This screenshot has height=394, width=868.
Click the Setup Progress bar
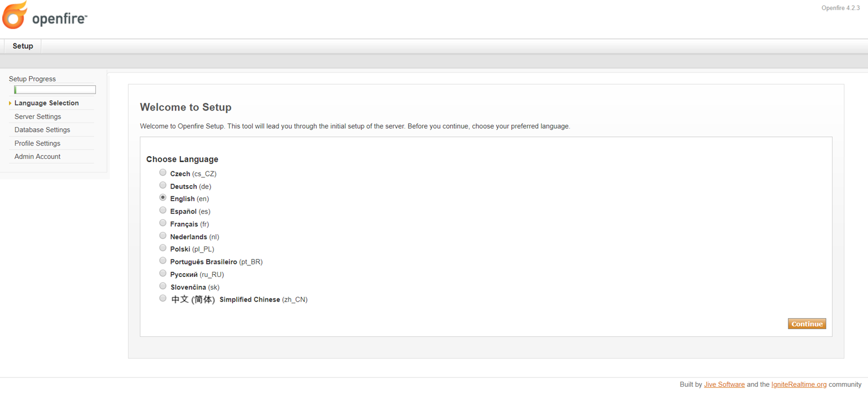coord(55,90)
